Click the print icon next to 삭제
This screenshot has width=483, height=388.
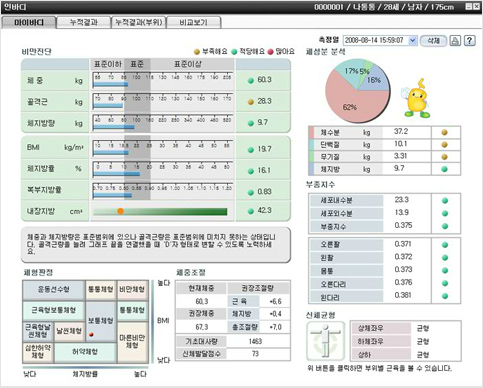point(455,41)
